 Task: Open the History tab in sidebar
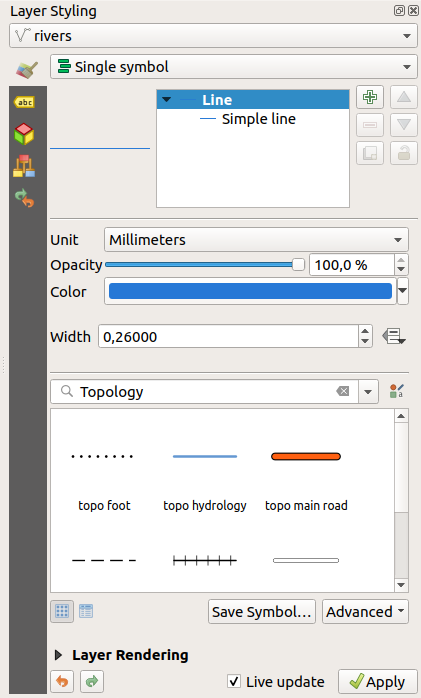(24, 198)
